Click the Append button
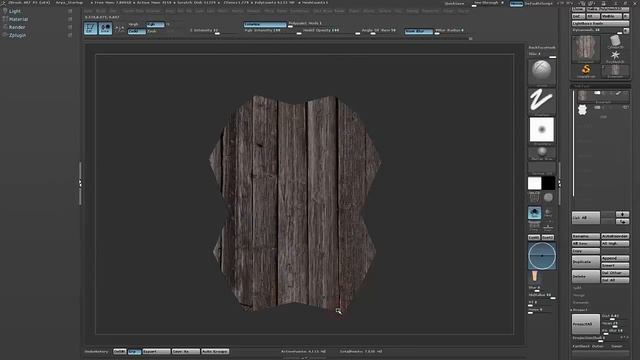 coord(615,258)
